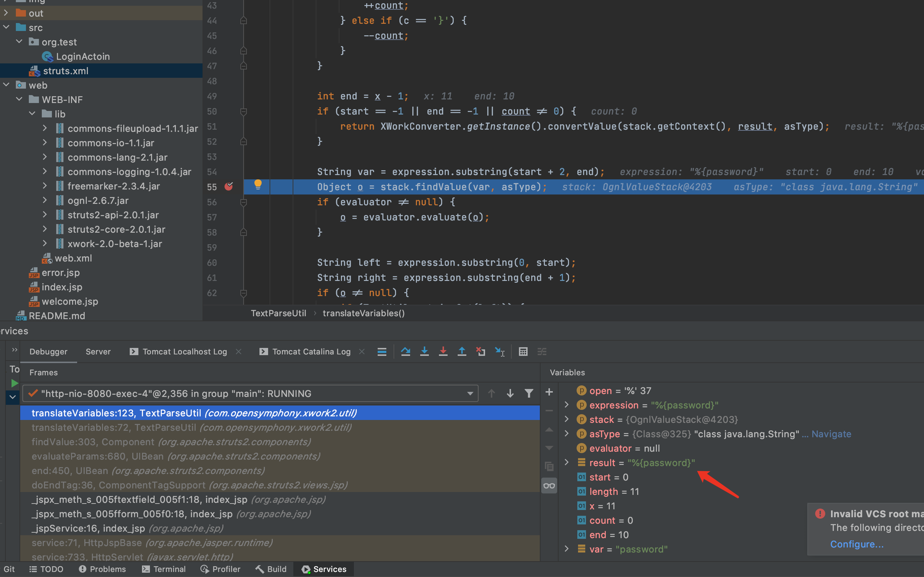The width and height of the screenshot is (924, 577).
Task: Open Profiler tool window
Action: coord(220,569)
